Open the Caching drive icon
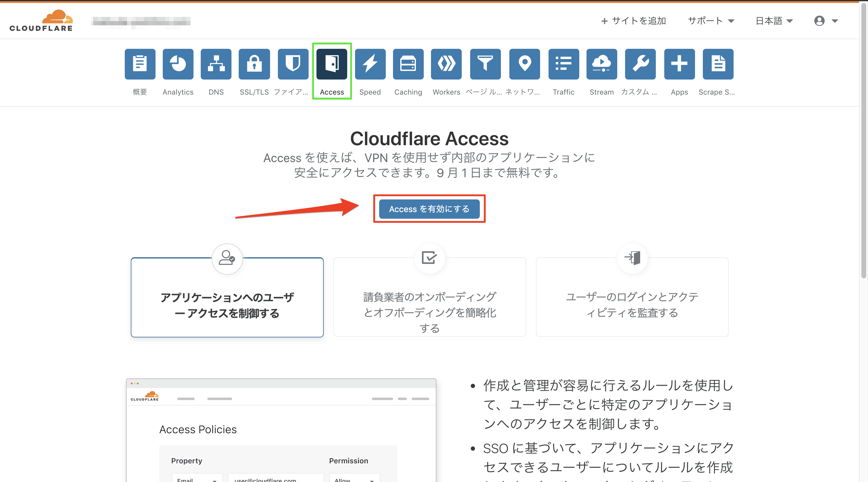This screenshot has width=868, height=482. point(408,64)
